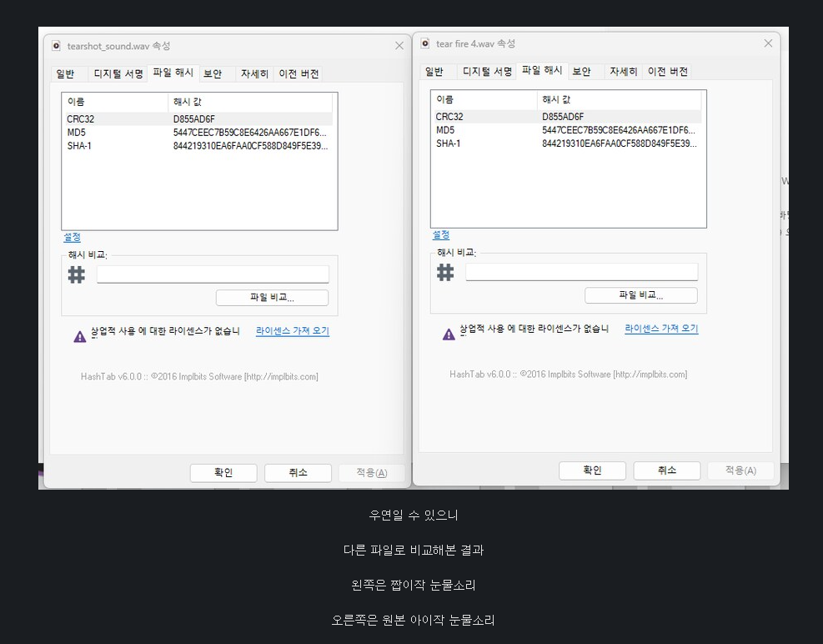Open 자세히 tab in tear fire 4.wav window
This screenshot has width=823, height=644.
pos(624,72)
